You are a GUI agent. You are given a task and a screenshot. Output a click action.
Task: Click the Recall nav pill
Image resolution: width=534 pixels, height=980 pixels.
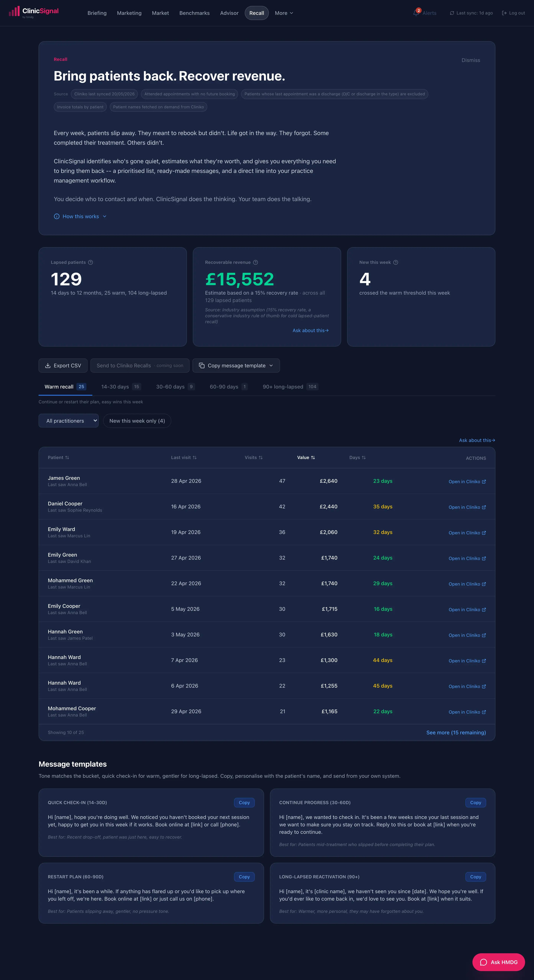point(257,13)
